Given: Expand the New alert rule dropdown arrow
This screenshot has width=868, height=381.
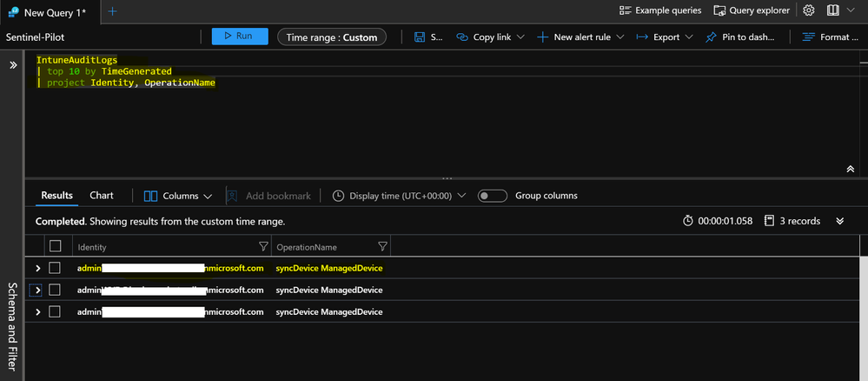Looking at the screenshot, I should pyautogui.click(x=620, y=37).
